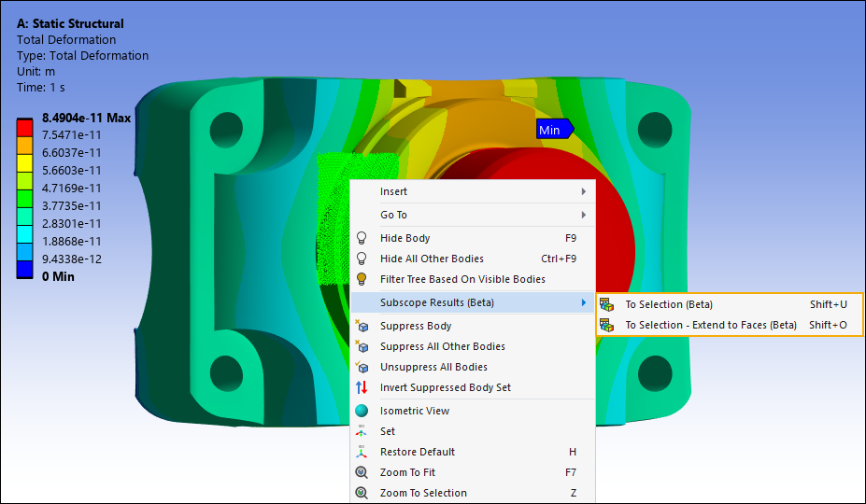Click the Time: 1 s label
This screenshot has height=504, width=866.
pyautogui.click(x=41, y=87)
